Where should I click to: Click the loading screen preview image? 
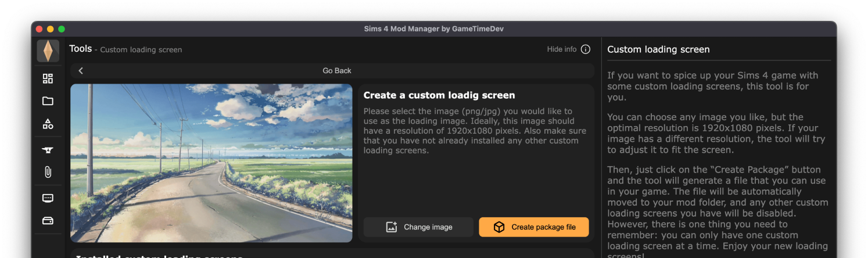tap(211, 163)
